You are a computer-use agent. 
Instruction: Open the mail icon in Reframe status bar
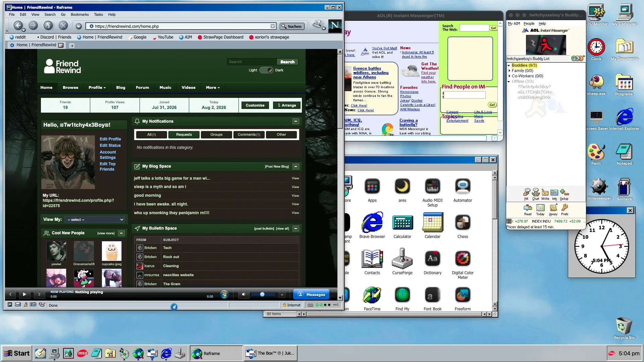(18, 305)
